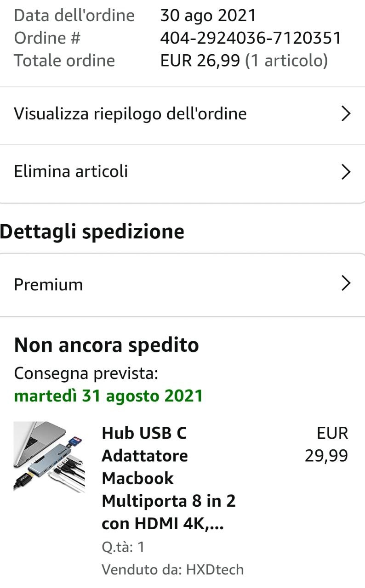
Task: Tap the (1 articolo) item count text
Action: [x=286, y=61]
